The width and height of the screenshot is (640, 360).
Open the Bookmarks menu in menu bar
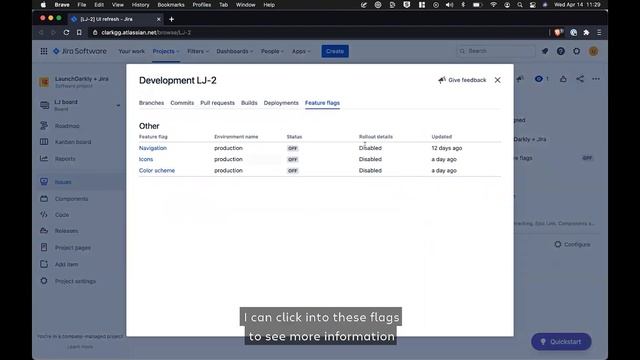point(171,5)
